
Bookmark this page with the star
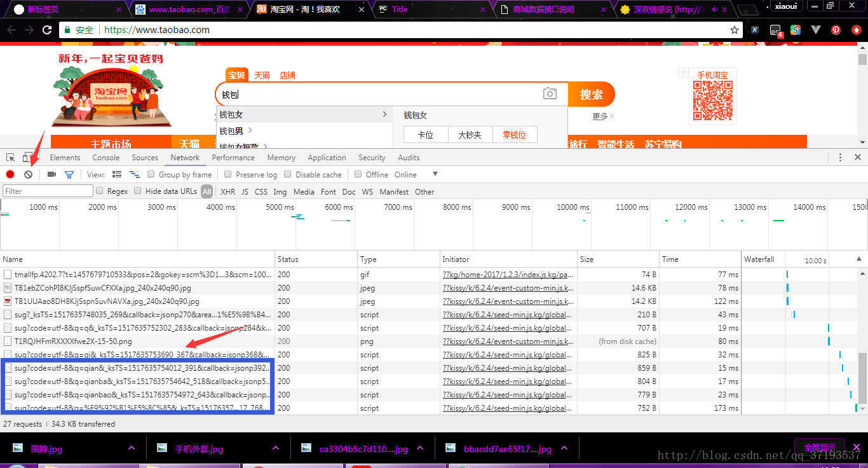tap(735, 30)
